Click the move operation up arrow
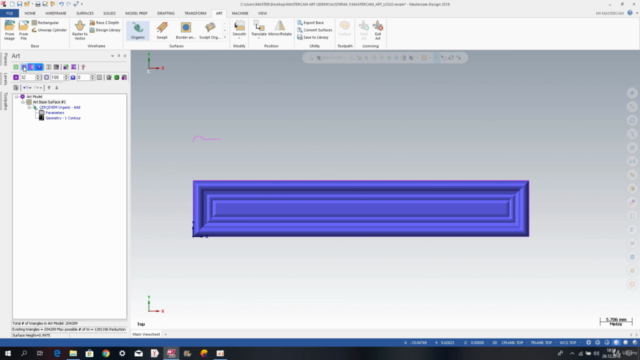Viewport: 640px width, 360px height. tap(49, 88)
